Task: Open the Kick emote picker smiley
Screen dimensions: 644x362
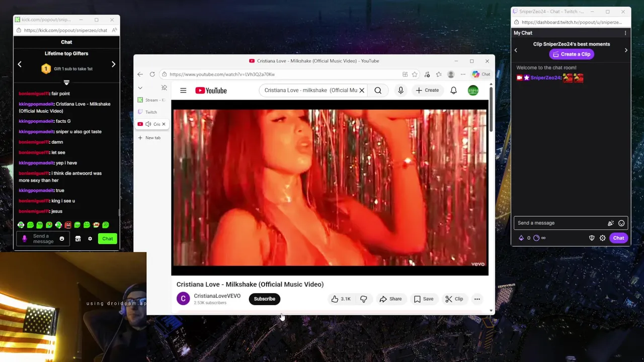Action: coord(62,239)
